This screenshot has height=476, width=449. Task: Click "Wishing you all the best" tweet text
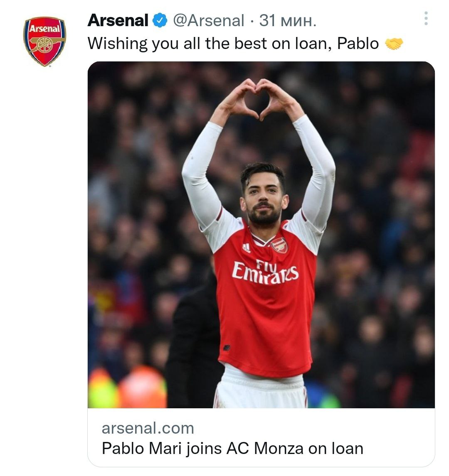pyautogui.click(x=166, y=44)
